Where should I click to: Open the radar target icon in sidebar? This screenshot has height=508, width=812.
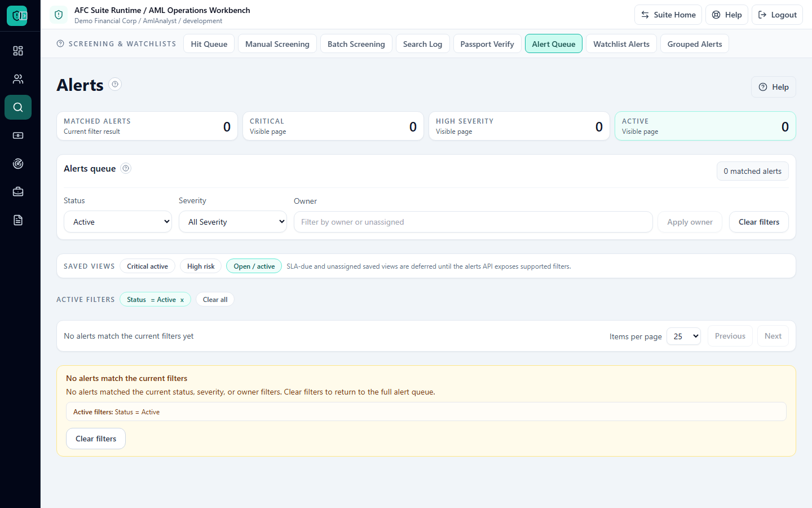(x=18, y=164)
